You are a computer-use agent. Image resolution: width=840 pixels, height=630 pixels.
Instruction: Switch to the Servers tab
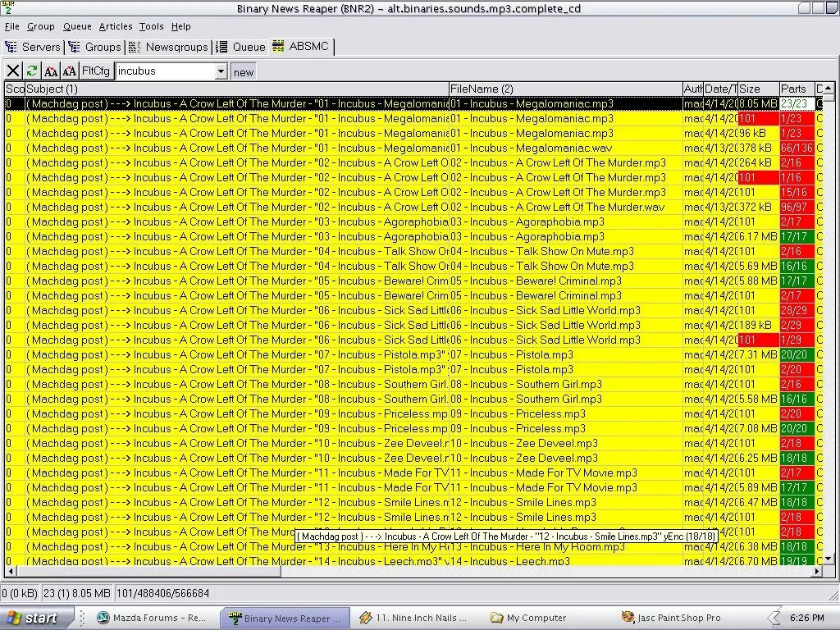[x=33, y=47]
